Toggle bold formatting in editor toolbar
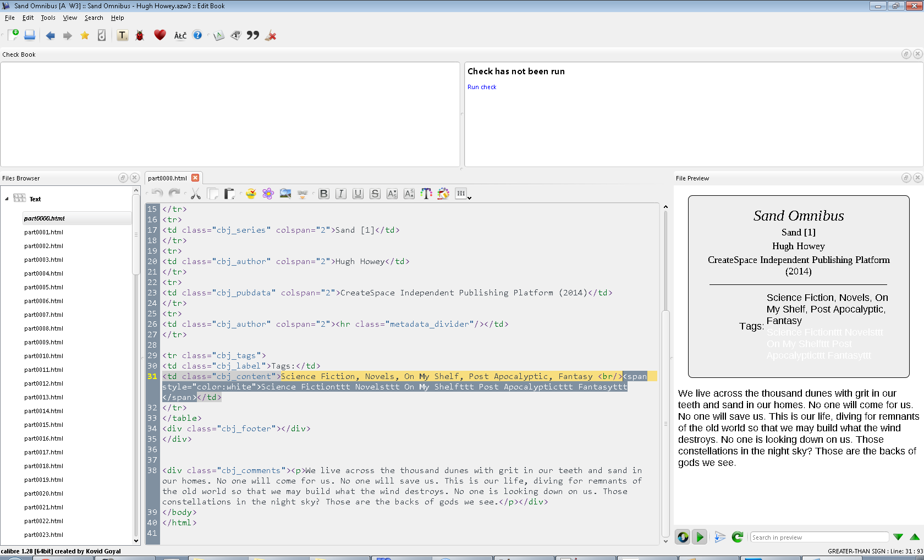Viewport: 924px width, 560px height. tap(323, 194)
